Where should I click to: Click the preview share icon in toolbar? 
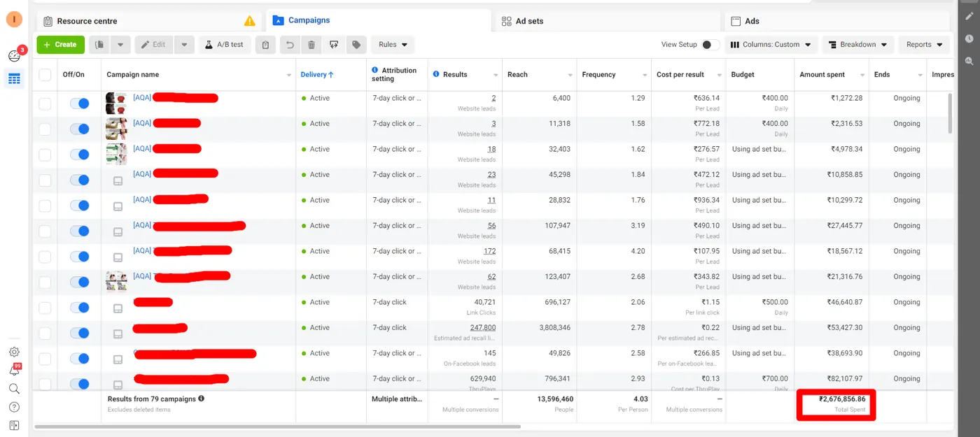coord(334,45)
